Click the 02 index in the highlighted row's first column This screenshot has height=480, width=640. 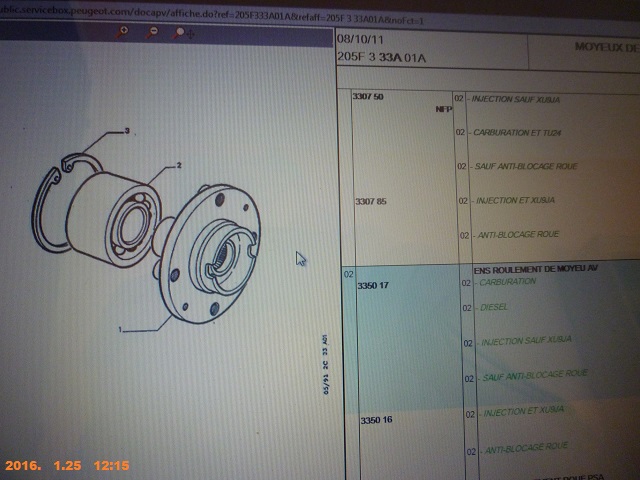click(348, 274)
